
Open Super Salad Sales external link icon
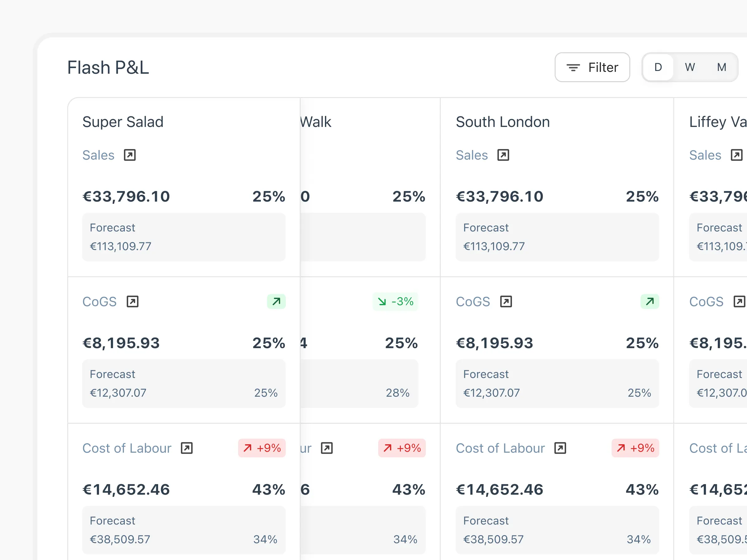point(130,155)
